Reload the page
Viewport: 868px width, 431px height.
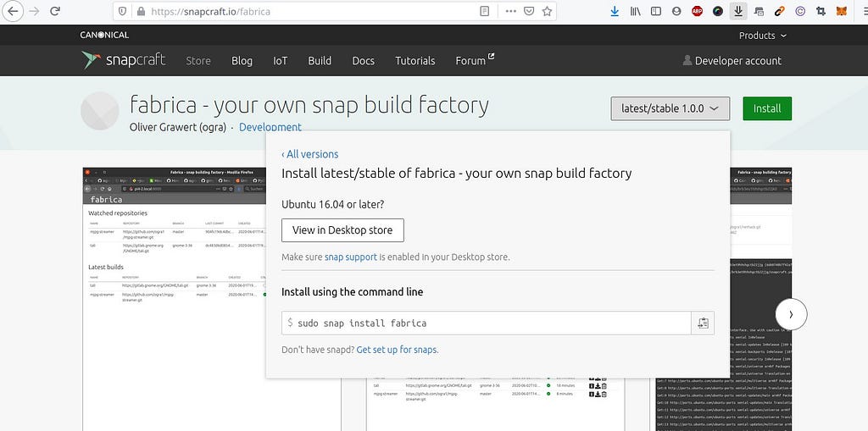[x=55, y=11]
